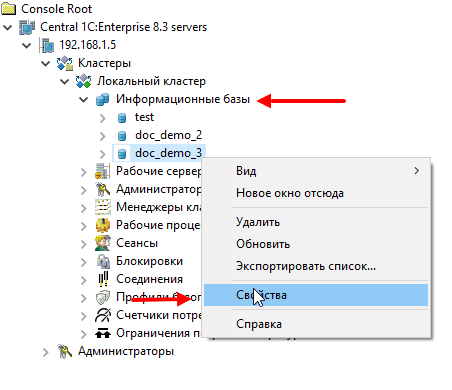This screenshot has width=452, height=390.
Task: Click the Блокировки locks icon
Action: pyautogui.click(x=103, y=261)
